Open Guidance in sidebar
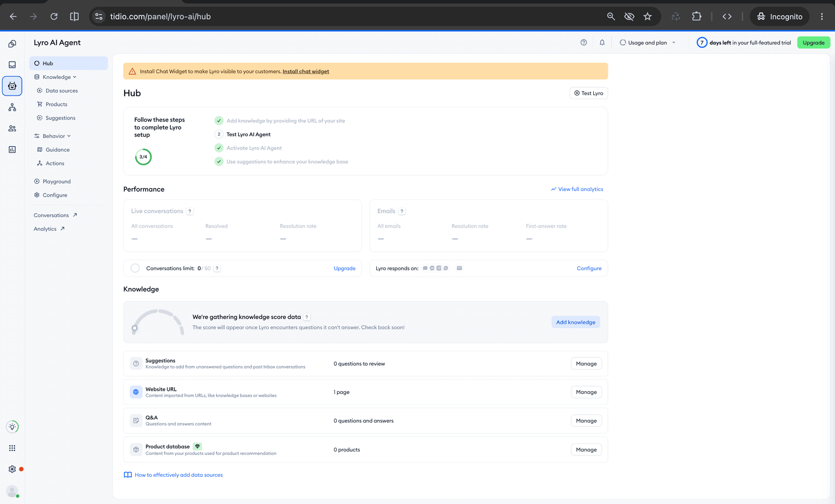835x504 pixels. [x=57, y=150]
